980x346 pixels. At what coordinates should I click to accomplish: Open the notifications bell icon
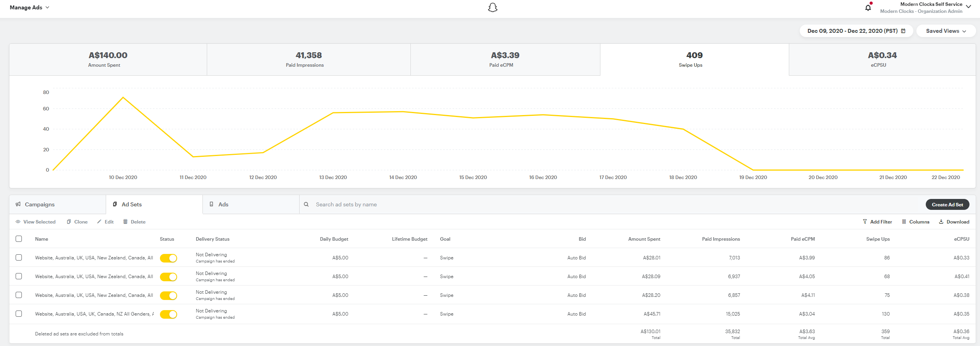(x=868, y=8)
